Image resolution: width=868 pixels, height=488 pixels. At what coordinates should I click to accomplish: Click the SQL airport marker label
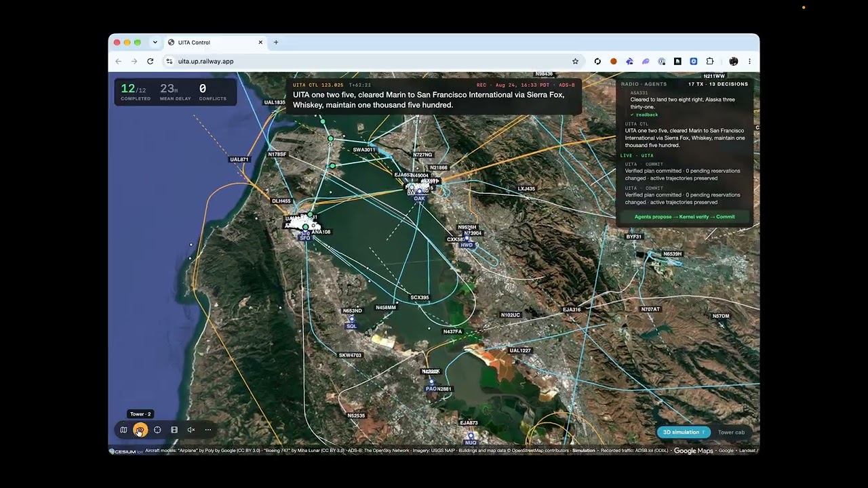351,326
